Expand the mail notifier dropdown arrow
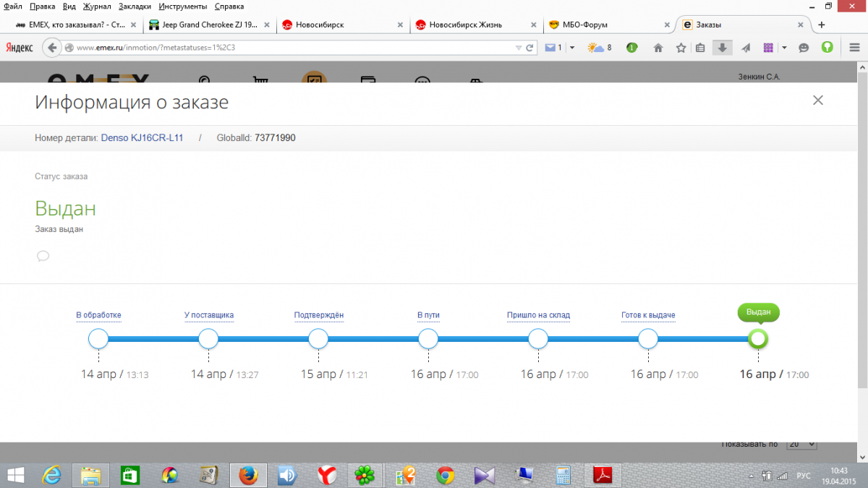This screenshot has width=868, height=488. 572,48
